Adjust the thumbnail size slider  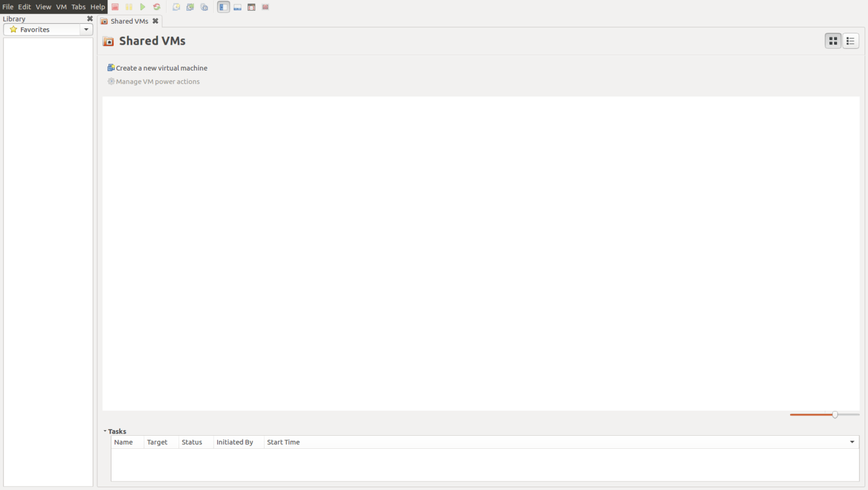pyautogui.click(x=835, y=414)
